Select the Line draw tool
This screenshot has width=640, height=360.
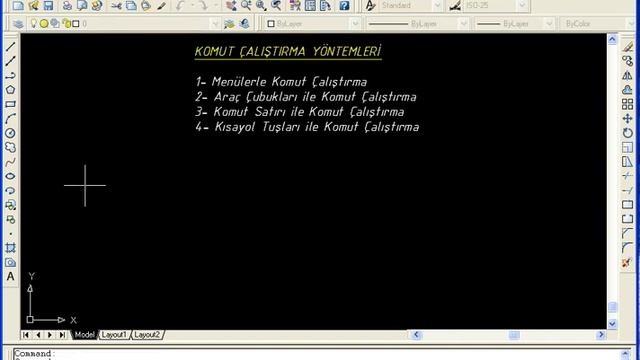(11, 47)
